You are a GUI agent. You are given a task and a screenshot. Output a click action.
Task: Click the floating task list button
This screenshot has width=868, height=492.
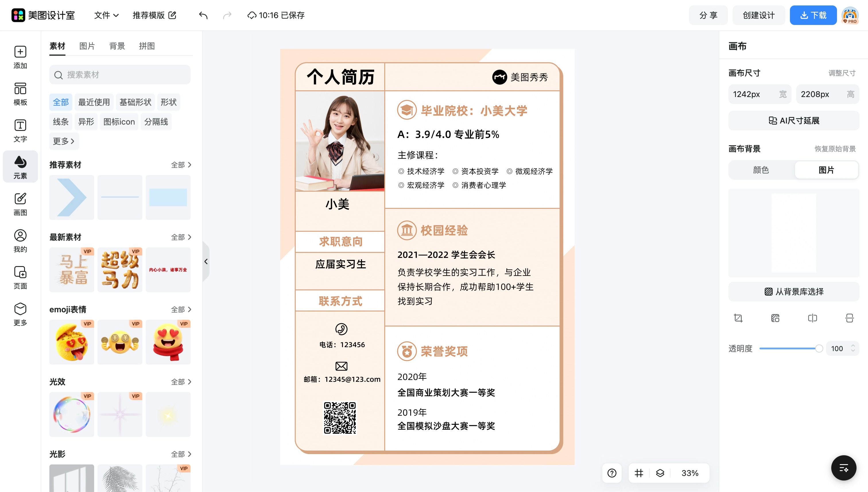coord(844,468)
